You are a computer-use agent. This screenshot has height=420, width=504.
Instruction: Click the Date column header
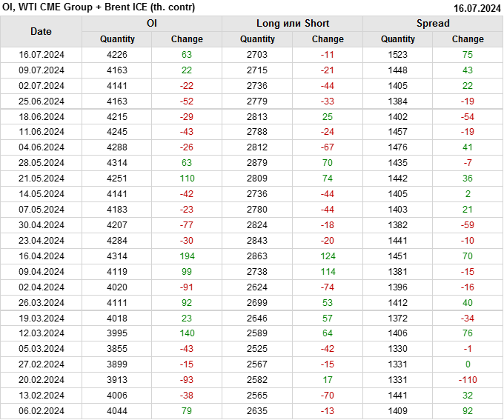41,31
